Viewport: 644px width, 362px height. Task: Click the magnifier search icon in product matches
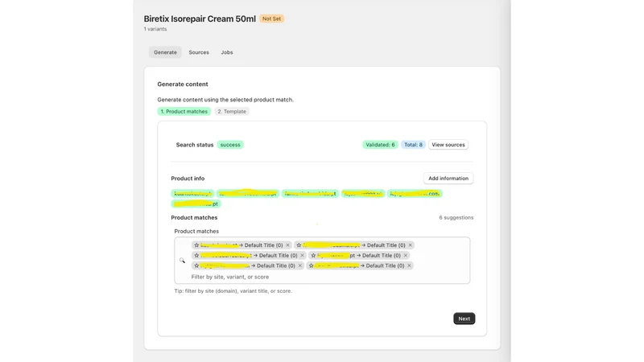click(x=182, y=260)
